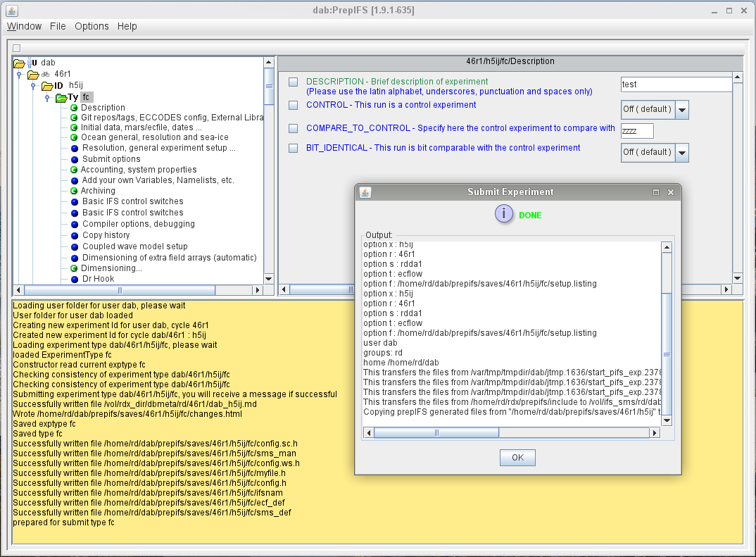Click the blue ball icon beside Dr Hook
This screenshot has height=557, width=756.
coord(74,280)
